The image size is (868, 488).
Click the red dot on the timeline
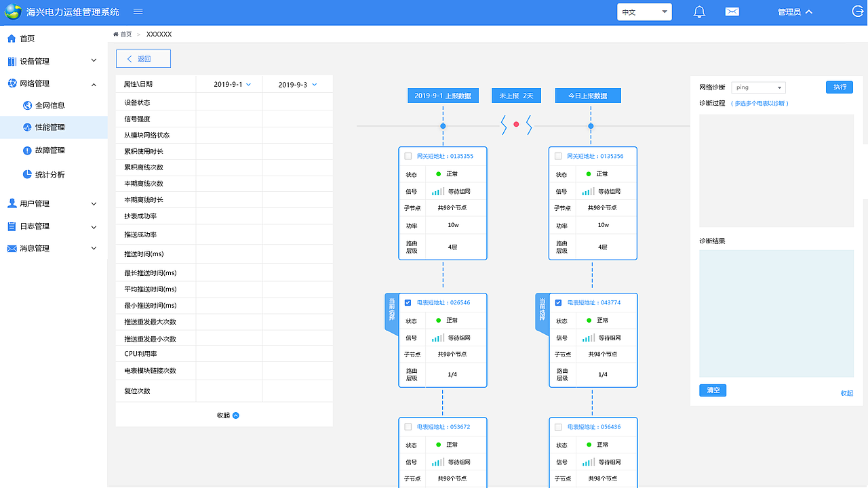pyautogui.click(x=516, y=125)
